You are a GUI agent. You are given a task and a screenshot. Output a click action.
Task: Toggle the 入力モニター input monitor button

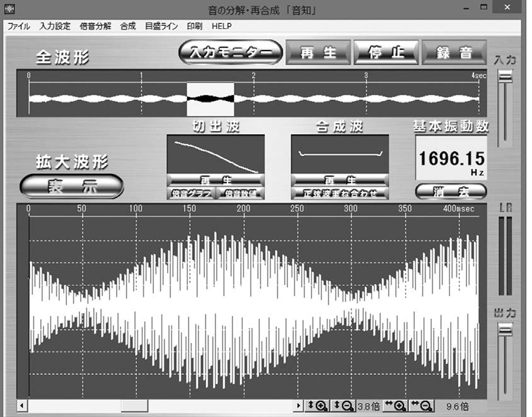coord(230,53)
